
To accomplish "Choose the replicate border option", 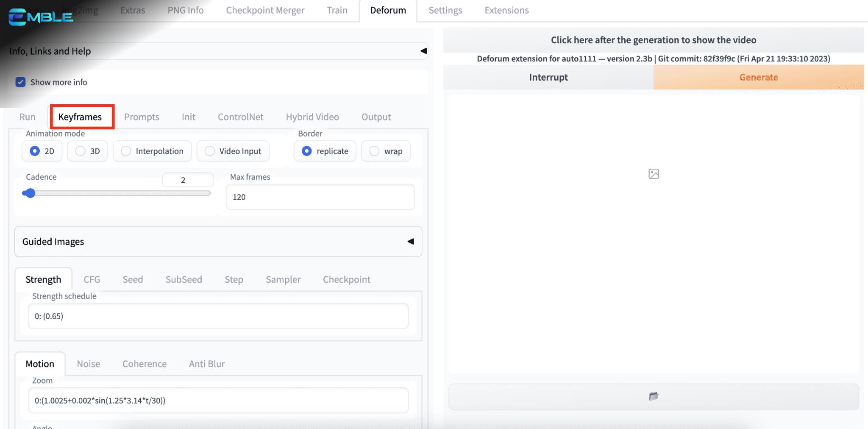I will point(325,151).
